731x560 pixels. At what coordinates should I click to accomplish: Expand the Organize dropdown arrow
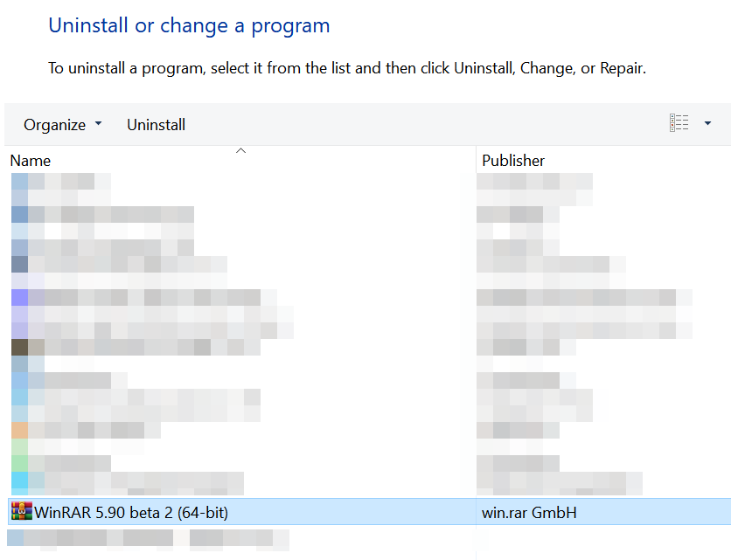(98, 124)
